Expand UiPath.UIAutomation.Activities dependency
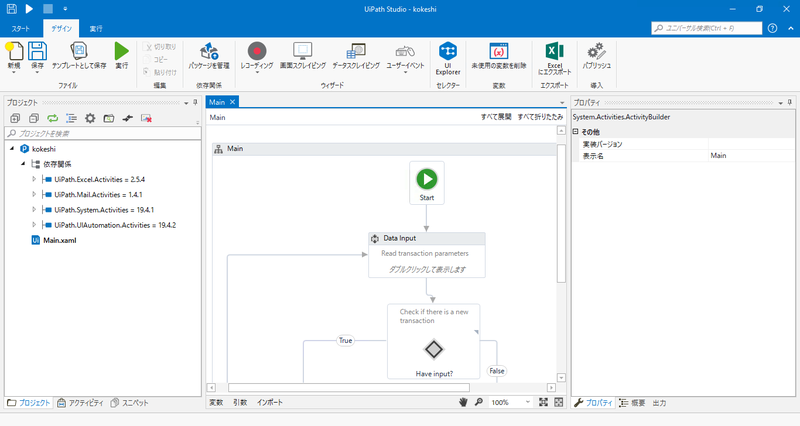 [34, 225]
